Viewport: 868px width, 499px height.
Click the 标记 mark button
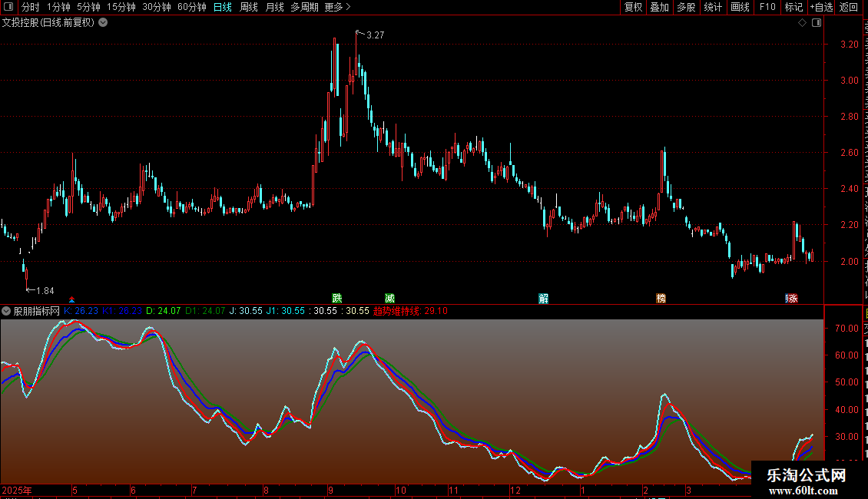click(793, 7)
